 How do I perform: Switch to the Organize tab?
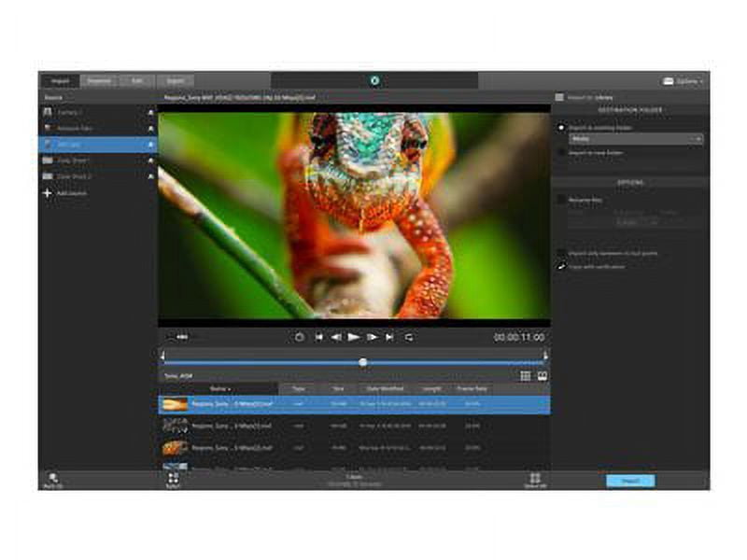pos(99,81)
